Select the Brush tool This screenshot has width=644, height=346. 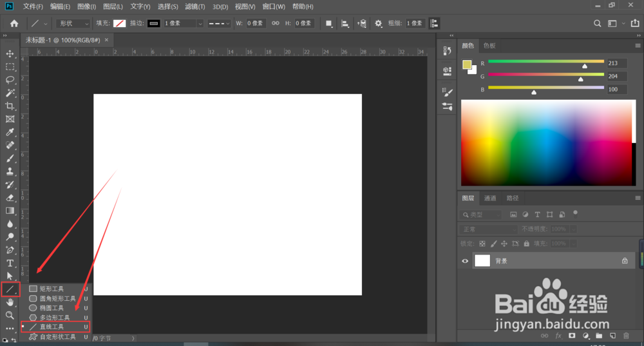click(x=10, y=159)
